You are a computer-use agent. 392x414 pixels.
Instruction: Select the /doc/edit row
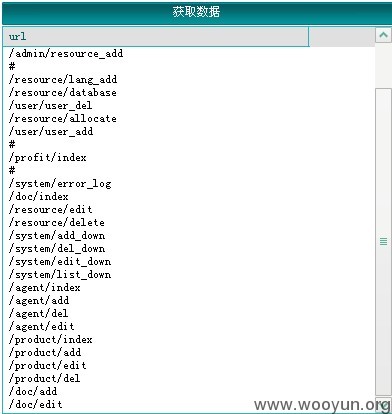tap(36, 405)
